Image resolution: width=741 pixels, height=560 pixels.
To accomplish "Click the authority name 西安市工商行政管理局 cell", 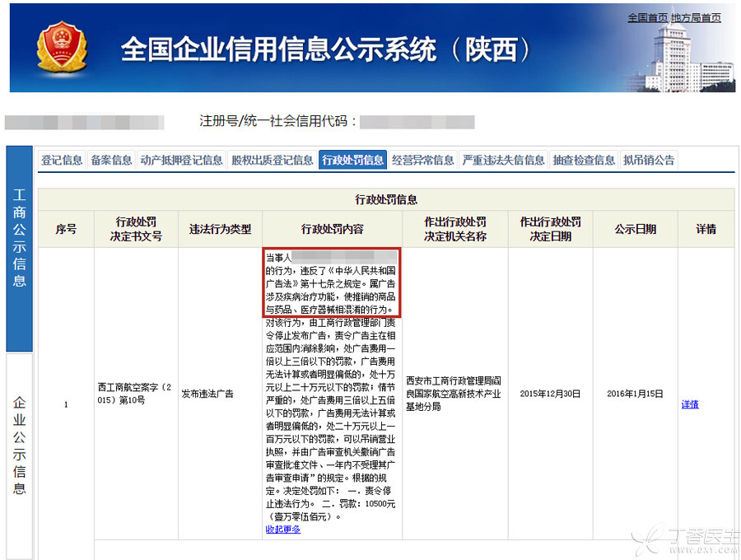I will pyautogui.click(x=454, y=394).
